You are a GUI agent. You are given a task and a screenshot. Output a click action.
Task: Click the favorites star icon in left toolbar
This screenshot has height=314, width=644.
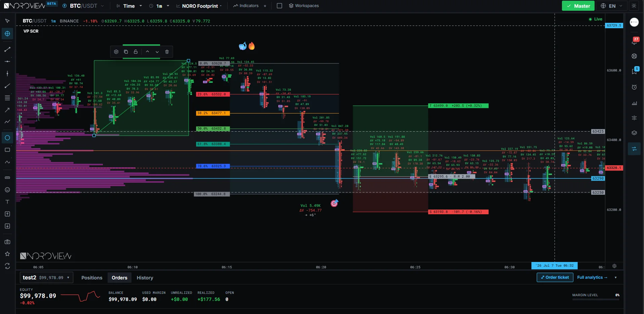point(7,254)
